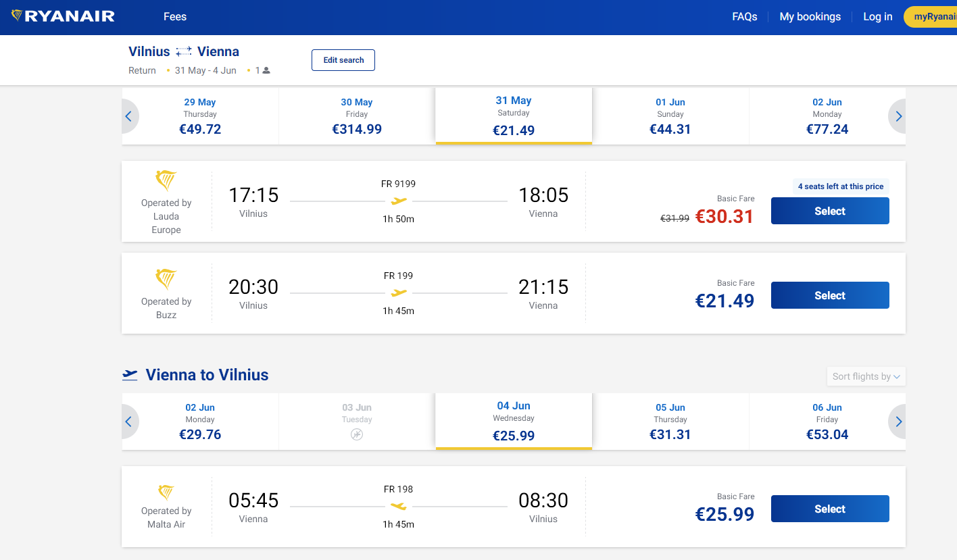Viewport: 957px width, 560px height.
Task: Open the myRyanair button
Action: [x=931, y=17]
